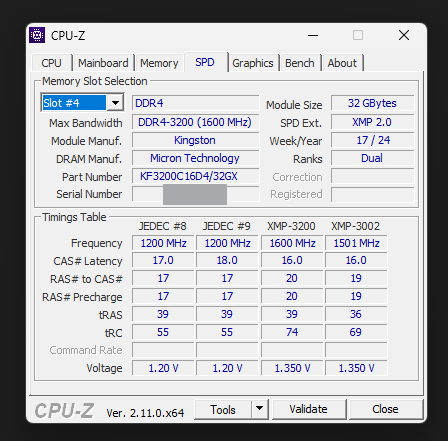
Task: Switch to the CPU tab
Action: (51, 63)
